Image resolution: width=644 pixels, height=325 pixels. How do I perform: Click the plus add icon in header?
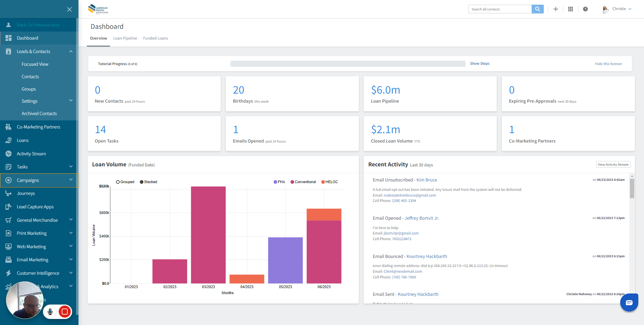(x=555, y=9)
